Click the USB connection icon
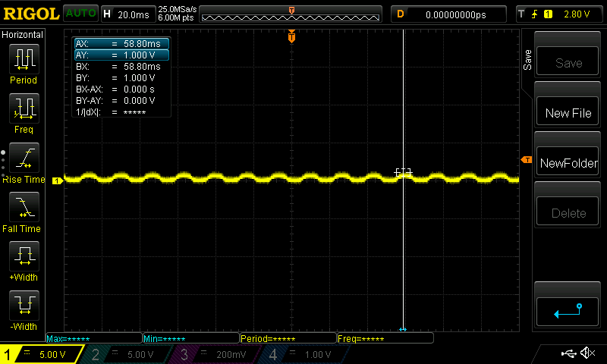This screenshot has height=364, width=607. point(568,353)
